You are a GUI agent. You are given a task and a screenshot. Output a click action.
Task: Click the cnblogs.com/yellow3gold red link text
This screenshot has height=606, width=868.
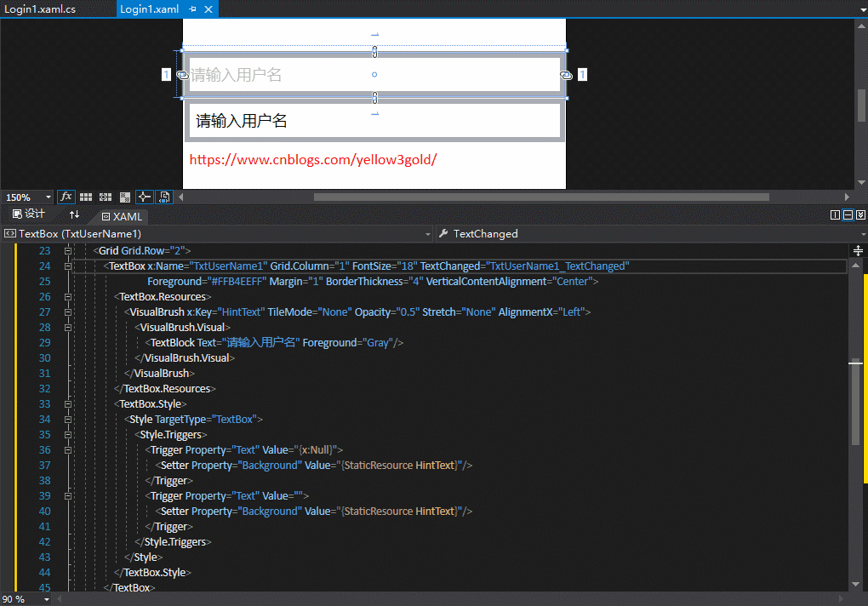[x=313, y=160]
